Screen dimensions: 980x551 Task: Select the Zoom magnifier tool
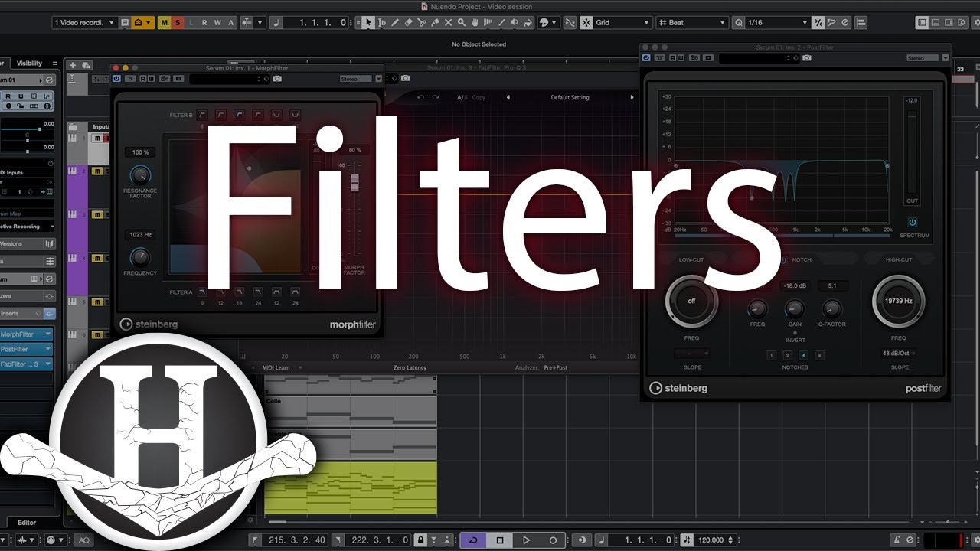462,23
